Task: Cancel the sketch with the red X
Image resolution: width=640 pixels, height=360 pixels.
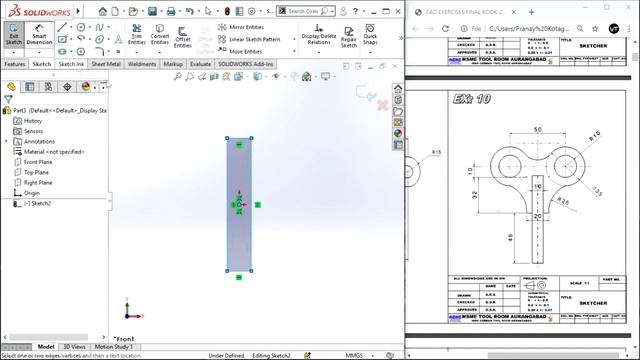Action: tap(382, 106)
